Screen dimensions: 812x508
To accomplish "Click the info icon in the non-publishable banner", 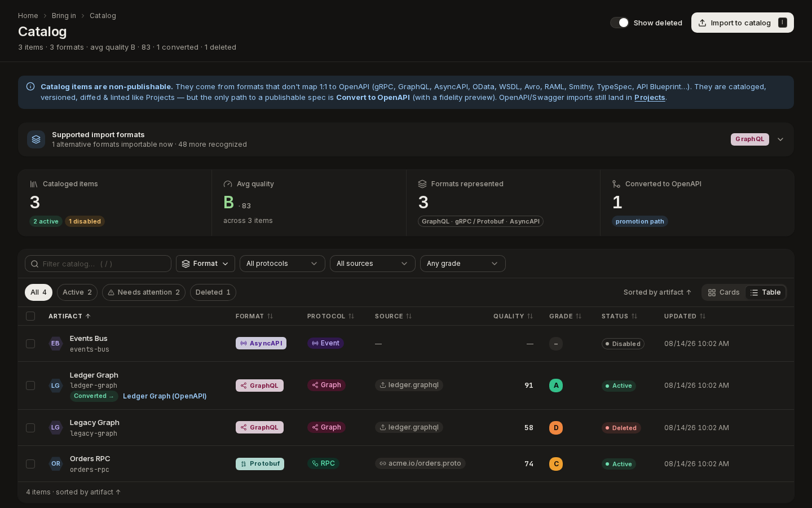I will click(x=30, y=86).
